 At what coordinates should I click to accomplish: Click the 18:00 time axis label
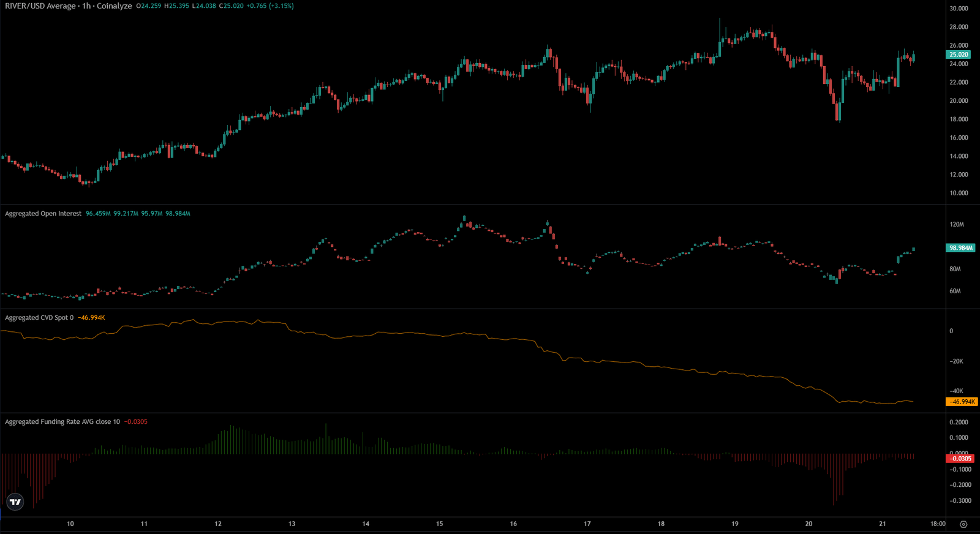[938, 524]
